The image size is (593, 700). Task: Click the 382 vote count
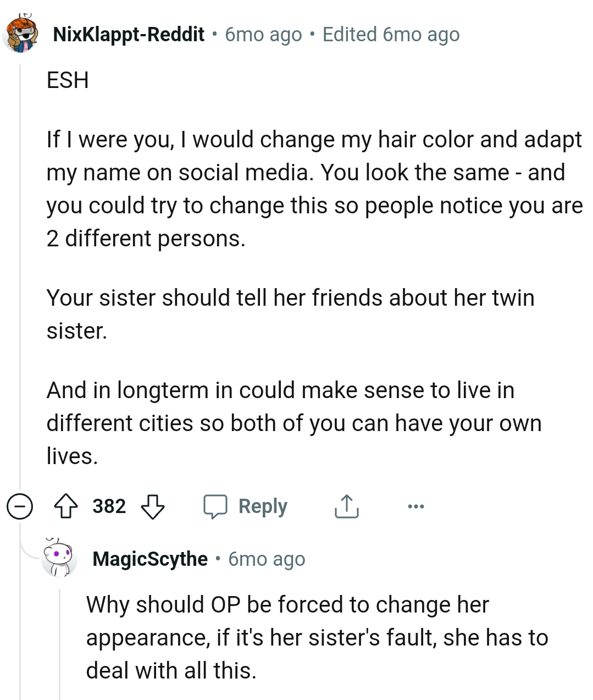click(108, 506)
